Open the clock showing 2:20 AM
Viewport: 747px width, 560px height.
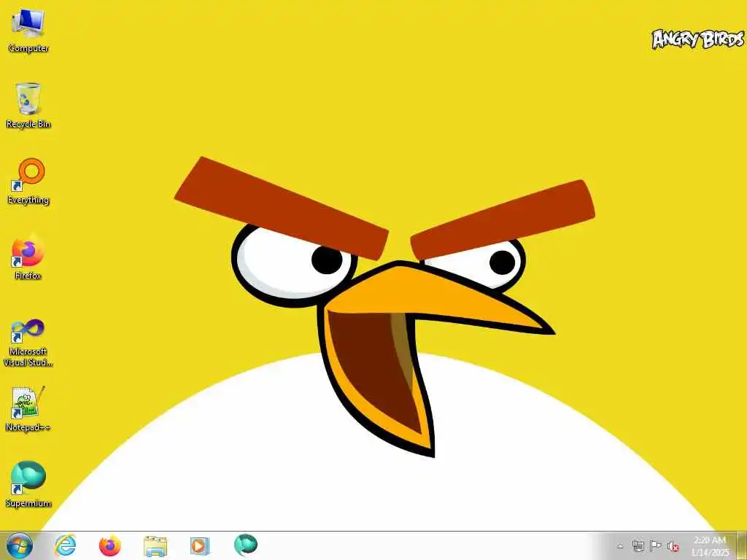(x=710, y=546)
